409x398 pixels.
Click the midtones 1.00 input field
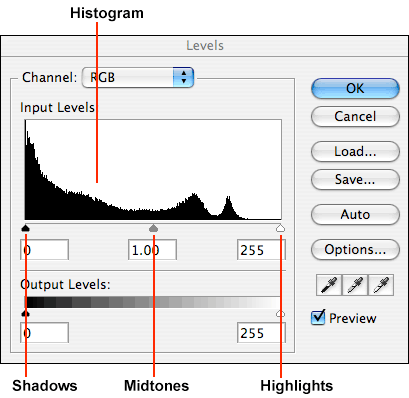coord(152,250)
